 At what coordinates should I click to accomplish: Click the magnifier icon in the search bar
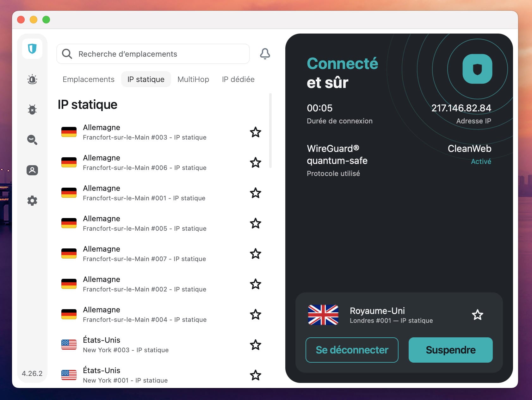[x=67, y=54]
